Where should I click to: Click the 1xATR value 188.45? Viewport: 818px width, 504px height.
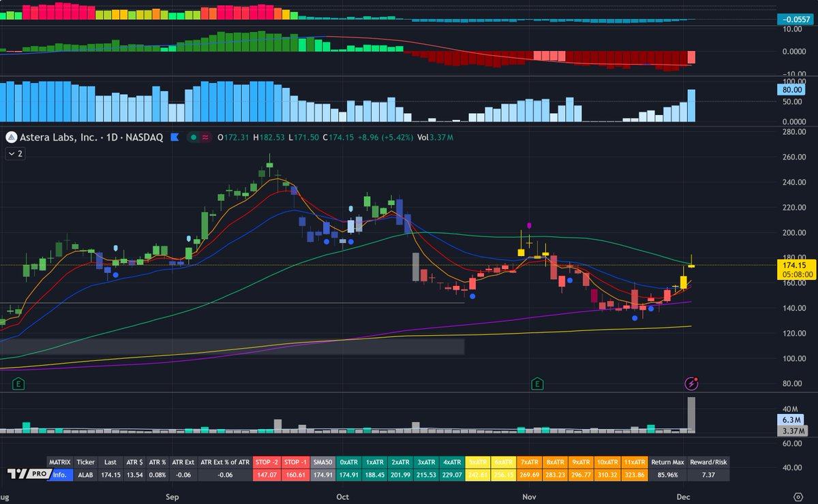pos(374,475)
